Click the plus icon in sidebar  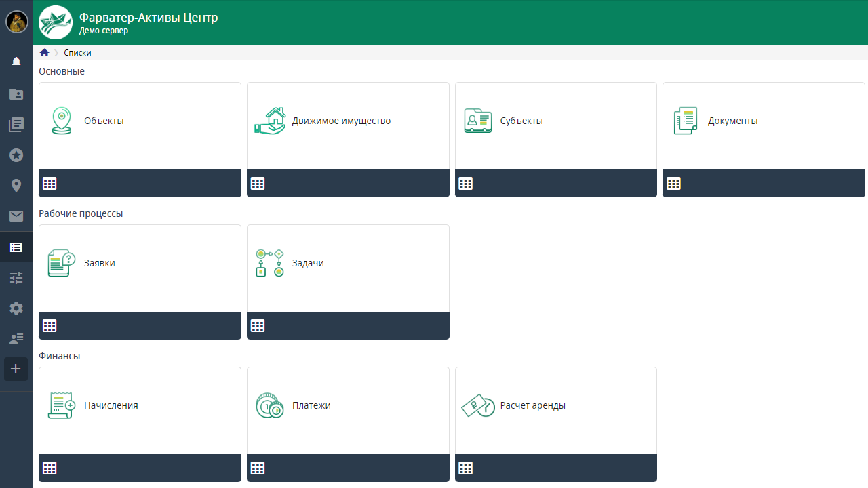pyautogui.click(x=16, y=369)
